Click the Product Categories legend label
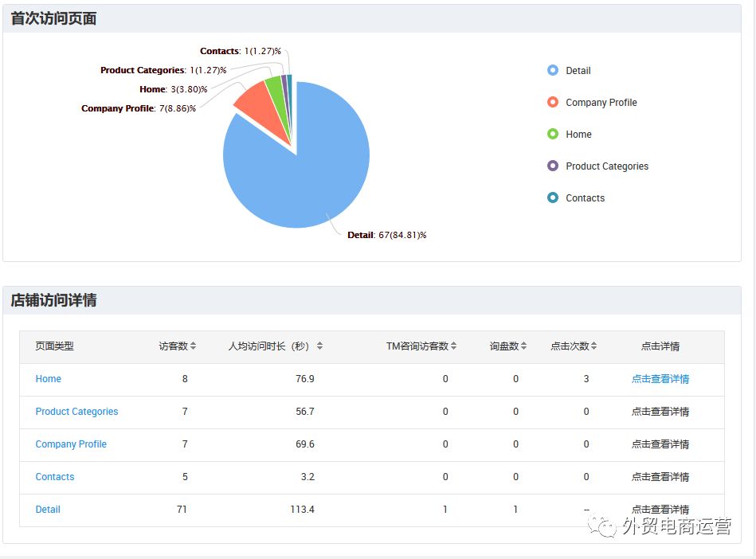This screenshot has width=756, height=559. [x=607, y=166]
